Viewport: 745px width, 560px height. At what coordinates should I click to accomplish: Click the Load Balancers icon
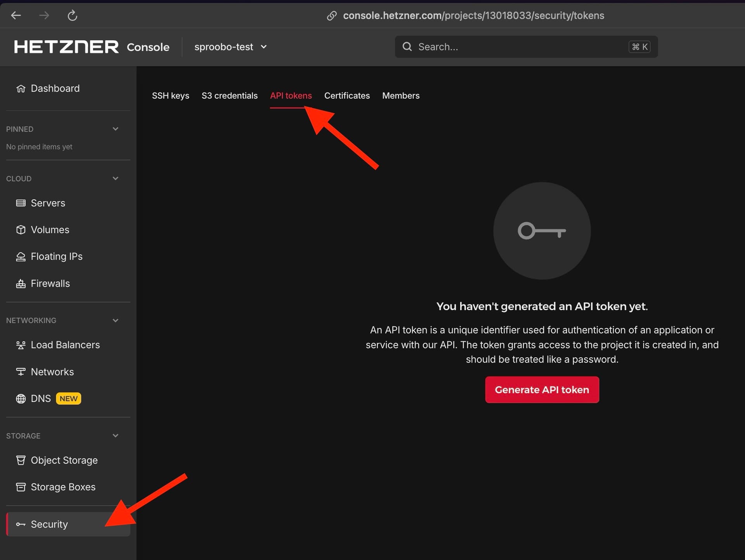[21, 345]
